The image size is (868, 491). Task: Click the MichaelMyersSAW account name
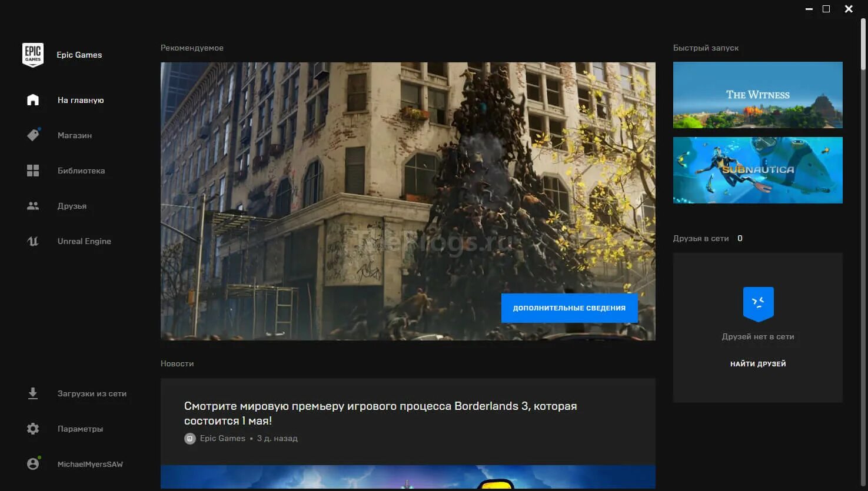[x=90, y=464]
